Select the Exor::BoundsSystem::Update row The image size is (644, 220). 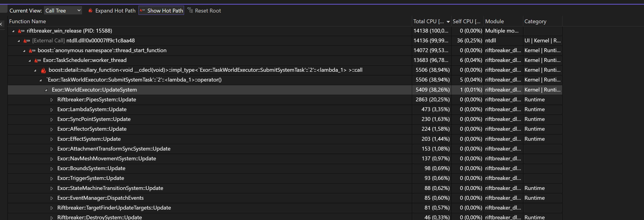coord(285,168)
